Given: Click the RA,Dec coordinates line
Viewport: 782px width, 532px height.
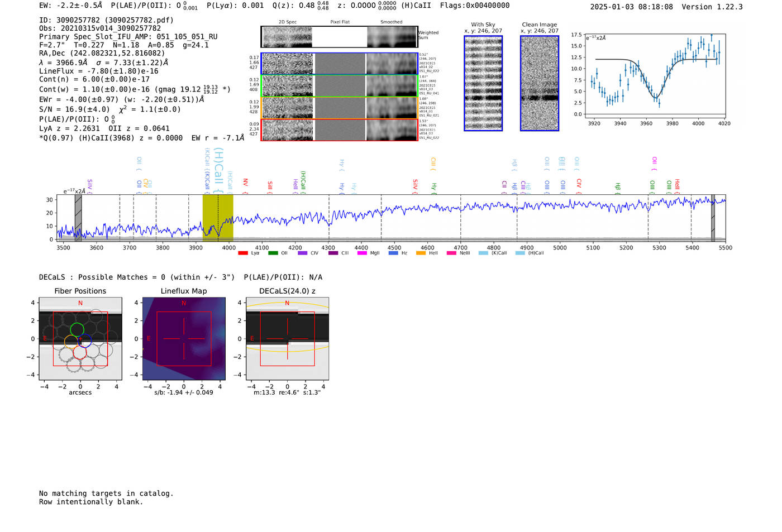Looking at the screenshot, I should click(x=102, y=54).
